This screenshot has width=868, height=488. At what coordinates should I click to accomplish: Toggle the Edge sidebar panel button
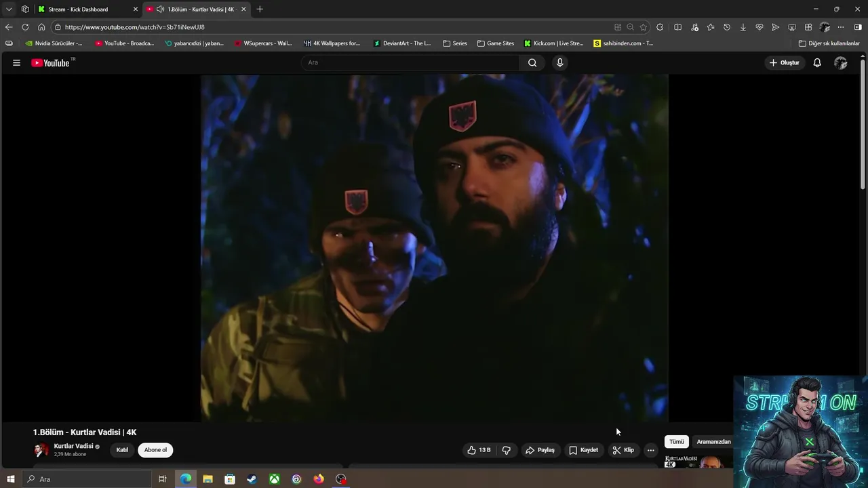(858, 27)
